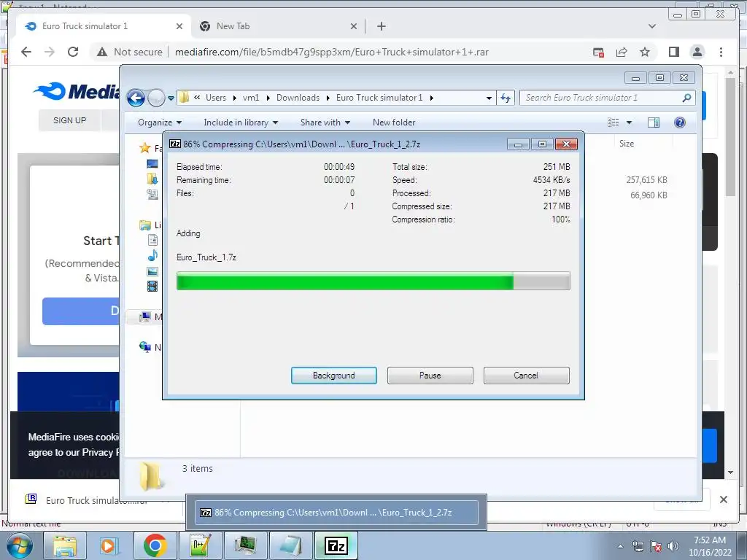The image size is (747, 560).
Task: Create a New folder
Action: [x=394, y=122]
